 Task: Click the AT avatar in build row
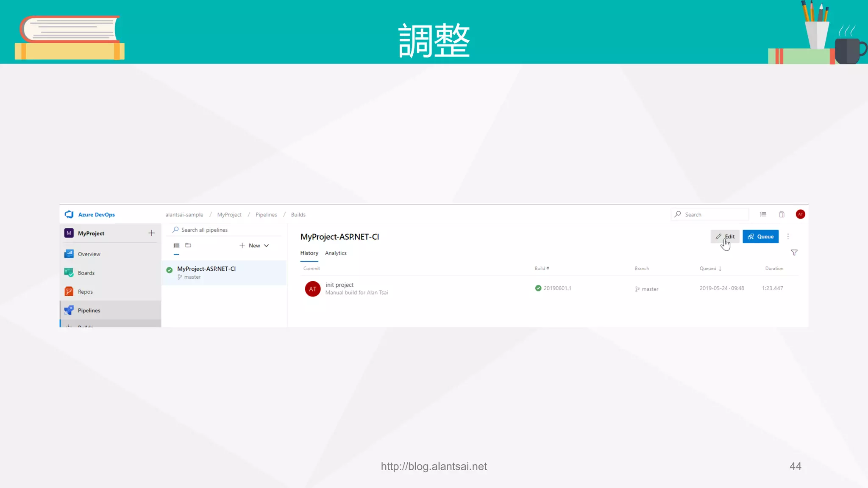(x=313, y=289)
